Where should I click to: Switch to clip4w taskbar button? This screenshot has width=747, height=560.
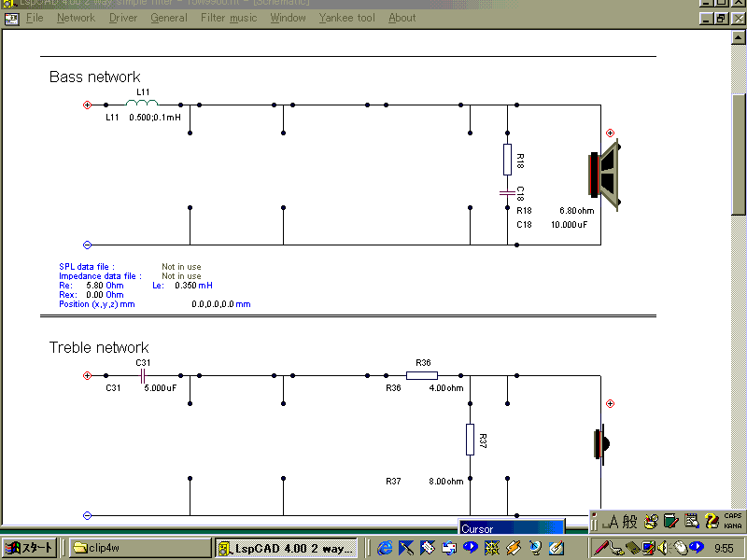pyautogui.click(x=140, y=548)
